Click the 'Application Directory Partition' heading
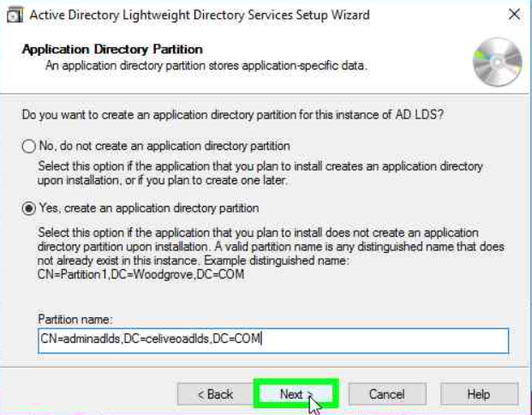Screen dimensions: 532x415 (x=112, y=50)
